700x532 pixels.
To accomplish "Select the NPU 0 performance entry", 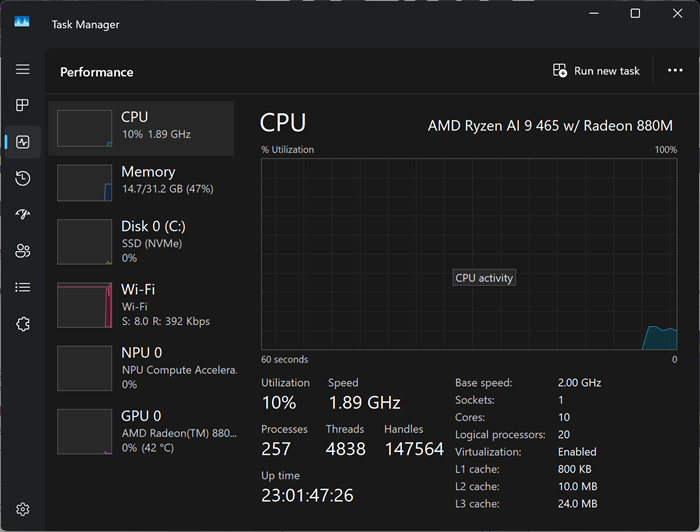I will pyautogui.click(x=141, y=368).
